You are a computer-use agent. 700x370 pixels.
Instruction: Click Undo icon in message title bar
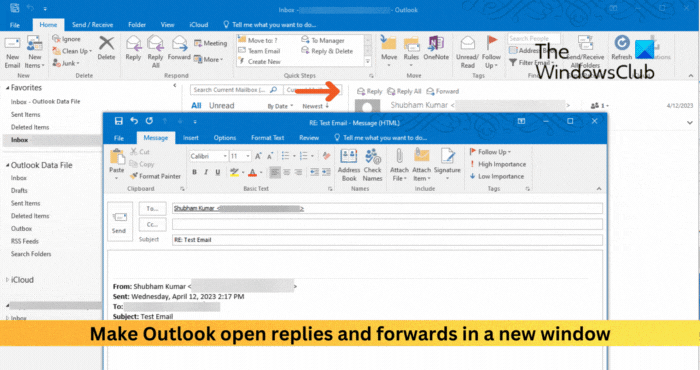134,121
